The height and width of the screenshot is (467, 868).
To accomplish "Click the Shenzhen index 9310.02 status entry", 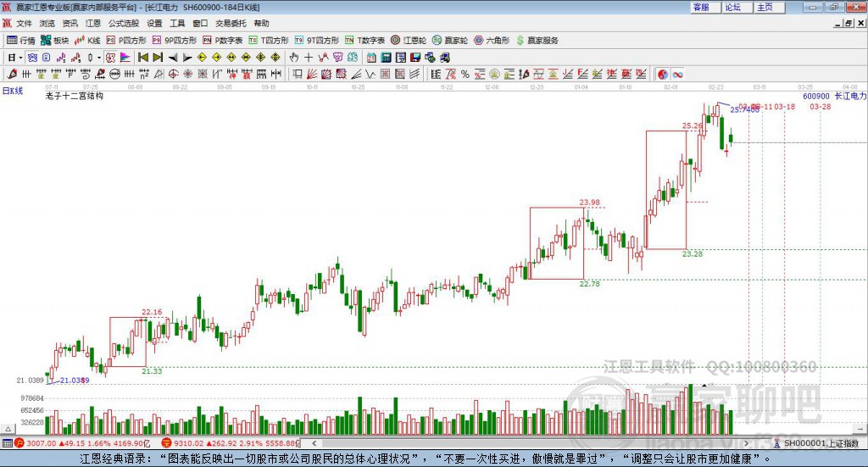I will click(231, 443).
